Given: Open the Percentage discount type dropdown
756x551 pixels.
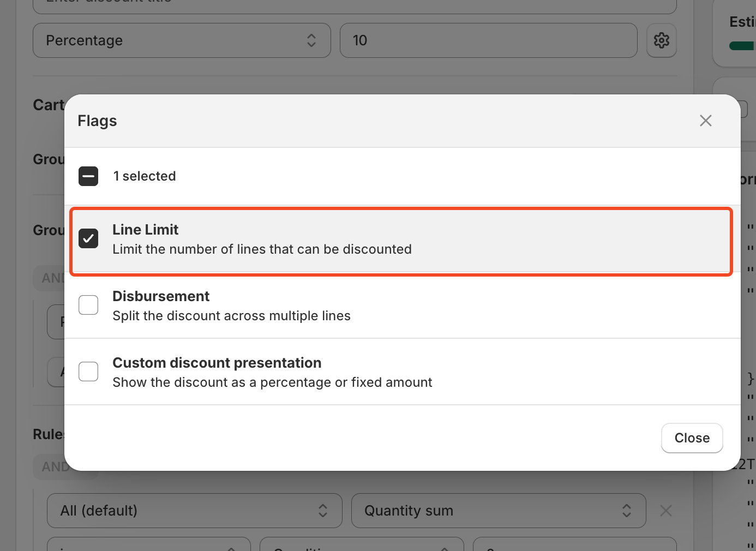Looking at the screenshot, I should click(x=182, y=40).
